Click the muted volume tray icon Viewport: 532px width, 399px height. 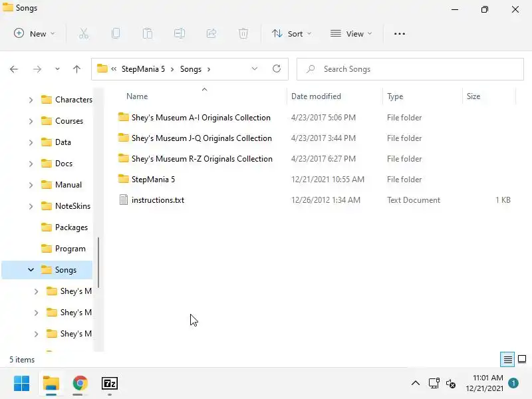(451, 384)
